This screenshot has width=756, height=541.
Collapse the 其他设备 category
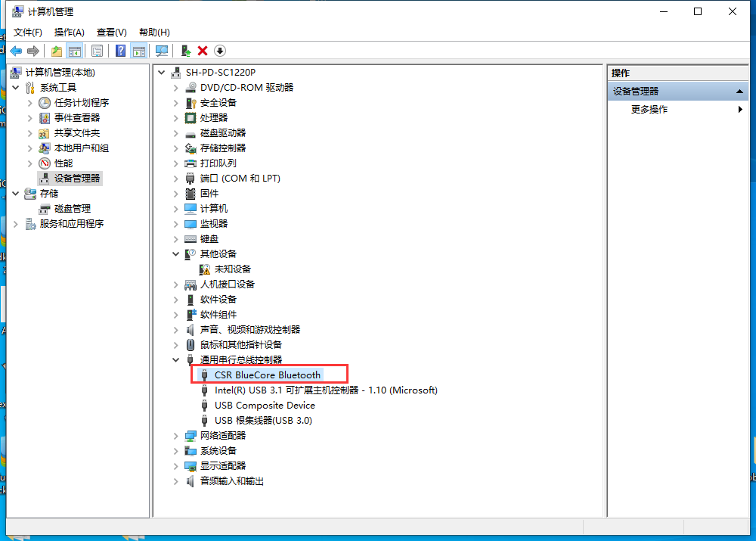(x=176, y=253)
